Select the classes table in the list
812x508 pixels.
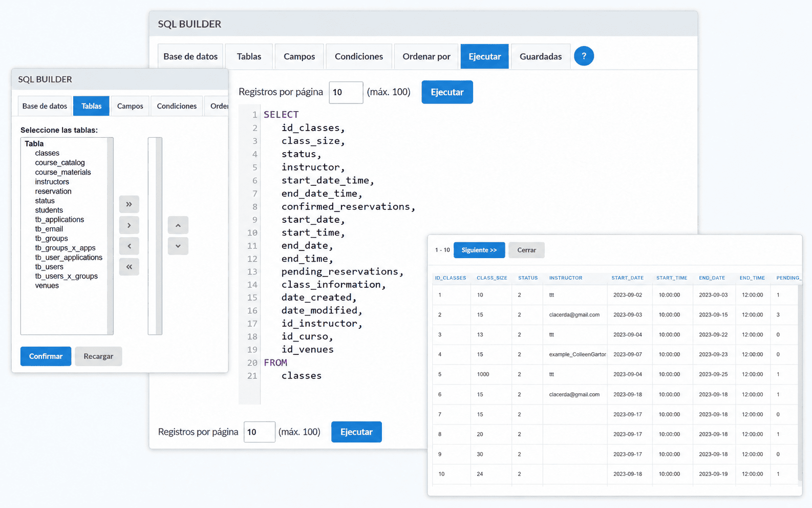coord(47,153)
